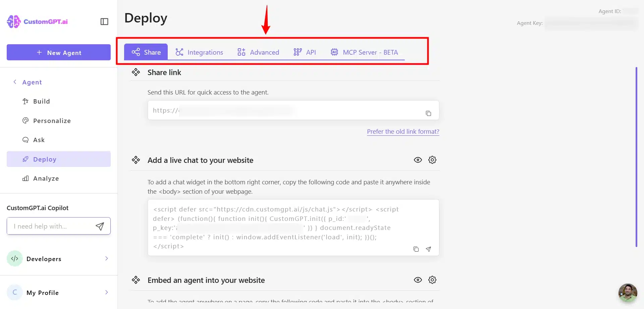
Task: Click the Advanced tab grid icon
Action: (x=241, y=52)
